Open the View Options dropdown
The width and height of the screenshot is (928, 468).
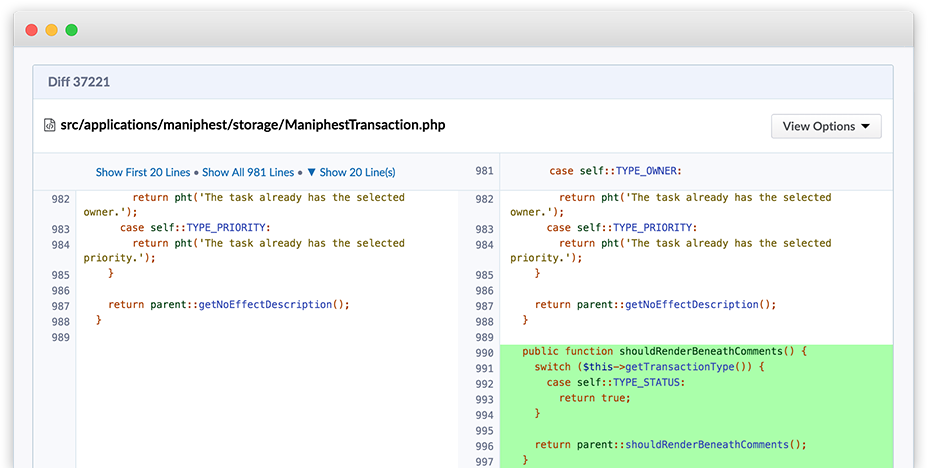coord(826,126)
